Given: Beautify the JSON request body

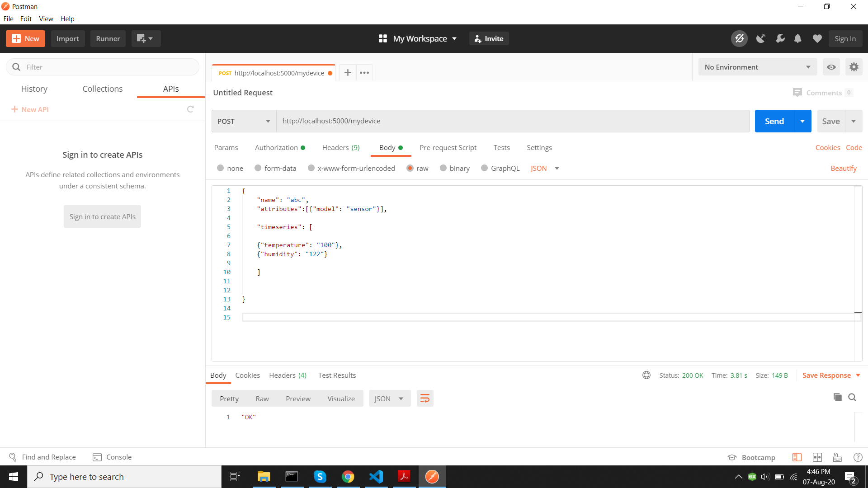Looking at the screenshot, I should coord(844,168).
